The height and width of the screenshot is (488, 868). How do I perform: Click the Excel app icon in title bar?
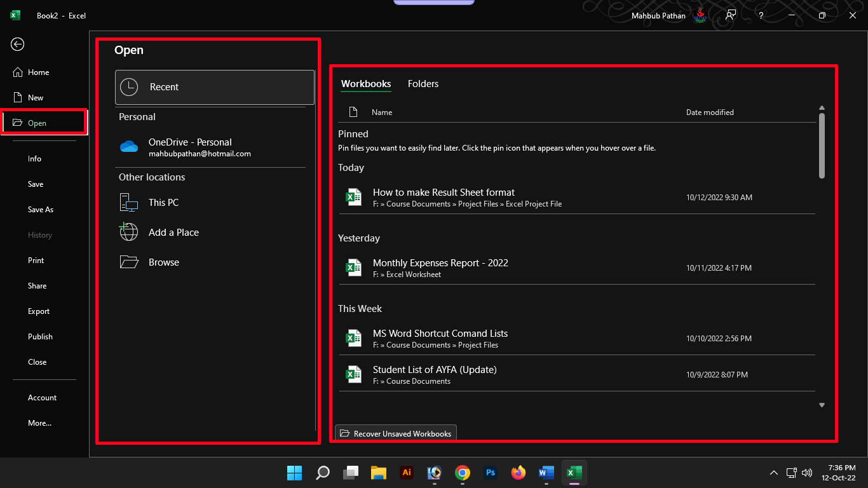tap(15, 15)
